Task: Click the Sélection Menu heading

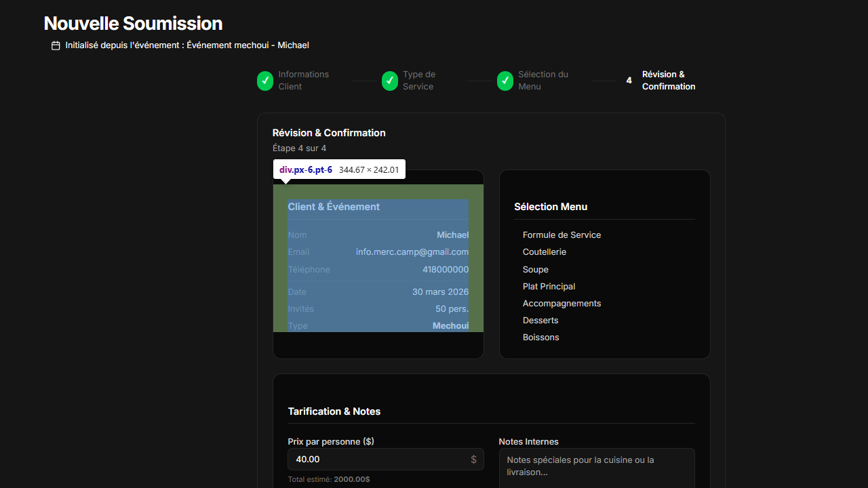Action: click(551, 207)
